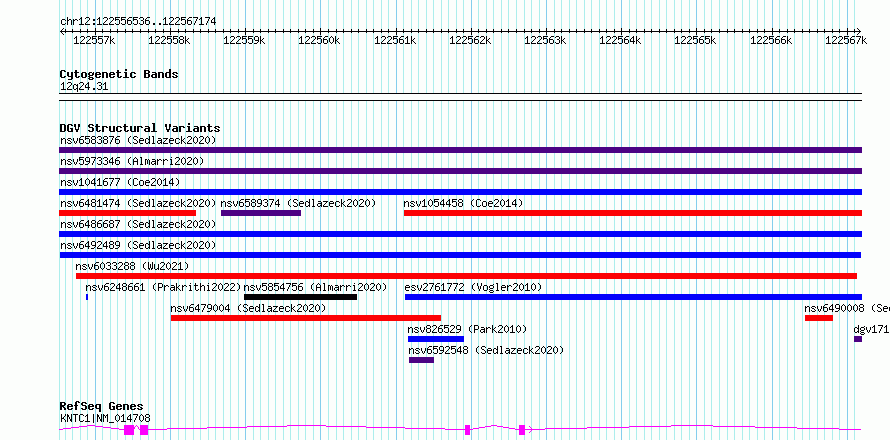Viewport: 890px width, 440px height.
Task: Click the purple bar under nsv6589374
Action: click(261, 213)
